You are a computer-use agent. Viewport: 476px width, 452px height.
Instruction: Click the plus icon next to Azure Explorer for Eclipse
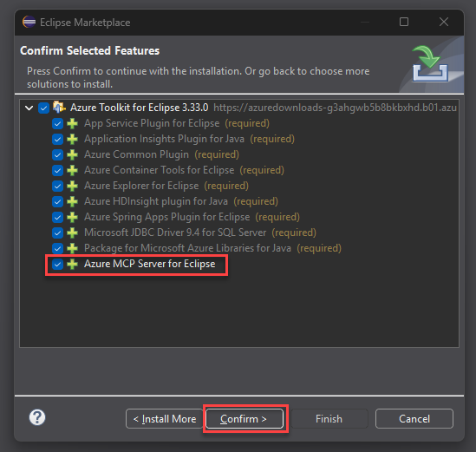[x=72, y=186]
